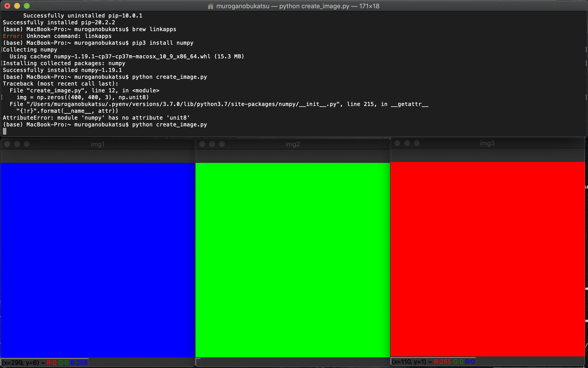Click 'Installing collected packages: numpy' line
This screenshot has height=368, width=588.
click(64, 63)
